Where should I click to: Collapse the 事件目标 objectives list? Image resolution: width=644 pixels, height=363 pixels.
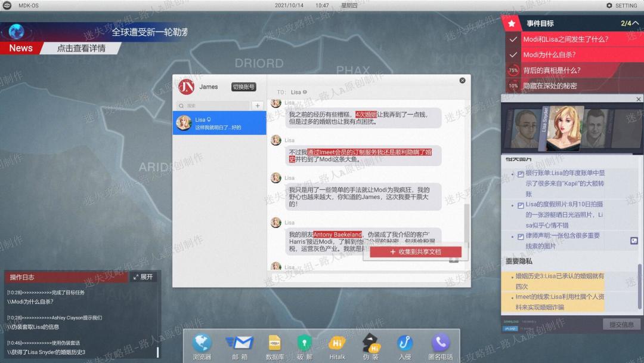[x=635, y=23]
